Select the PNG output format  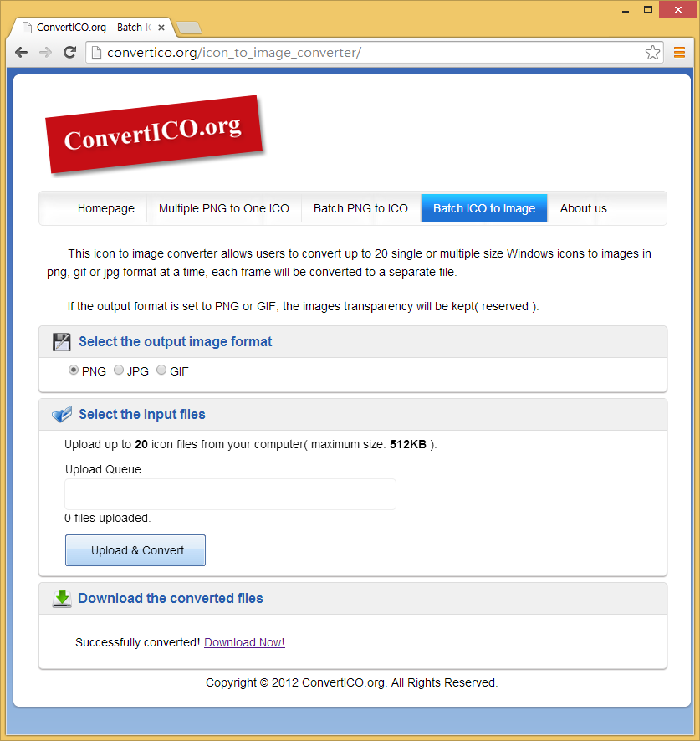[x=74, y=370]
